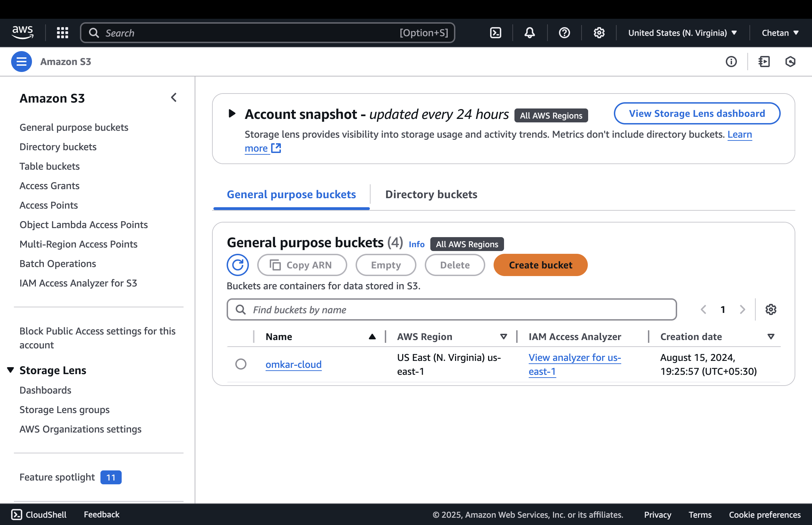
Task: Collapse the Storage Lens sidebar section
Action: [11, 370]
